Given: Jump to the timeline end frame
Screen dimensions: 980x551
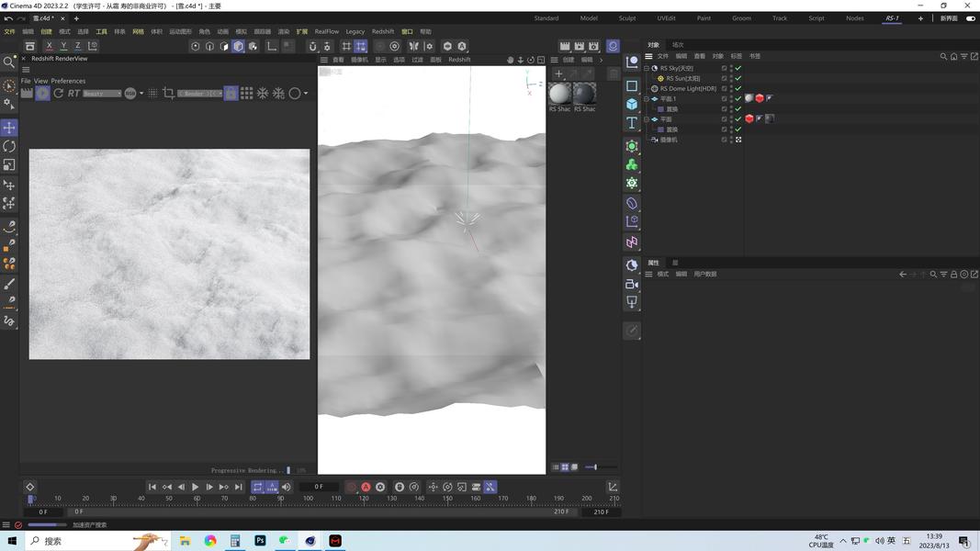Looking at the screenshot, I should tap(238, 487).
